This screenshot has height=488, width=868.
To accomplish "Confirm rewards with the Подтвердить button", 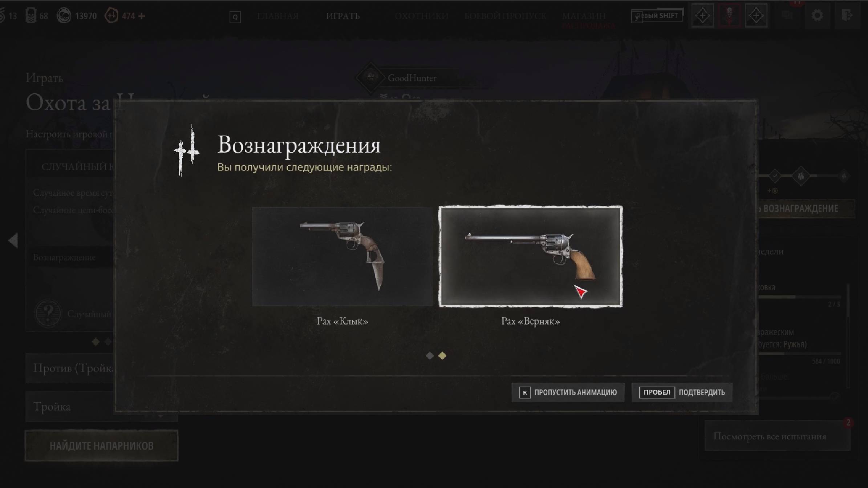I will click(682, 392).
